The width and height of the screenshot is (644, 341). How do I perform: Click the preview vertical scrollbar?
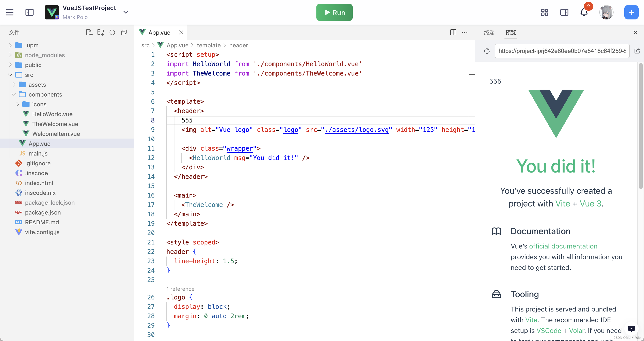click(641, 126)
